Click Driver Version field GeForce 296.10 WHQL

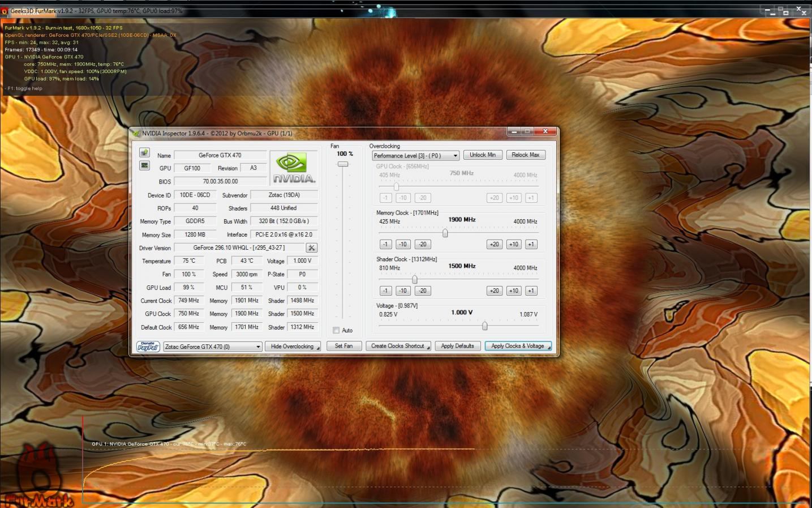[x=239, y=247]
